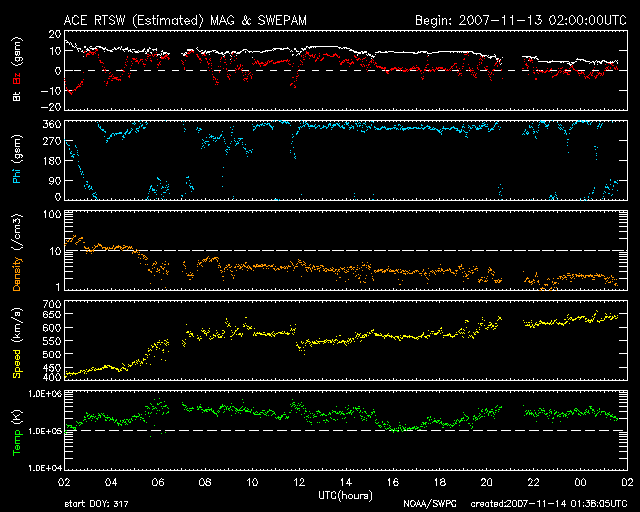Click the 'NOAA/SWPC' credit text
The width and height of the screenshot is (640, 512).
click(x=430, y=504)
